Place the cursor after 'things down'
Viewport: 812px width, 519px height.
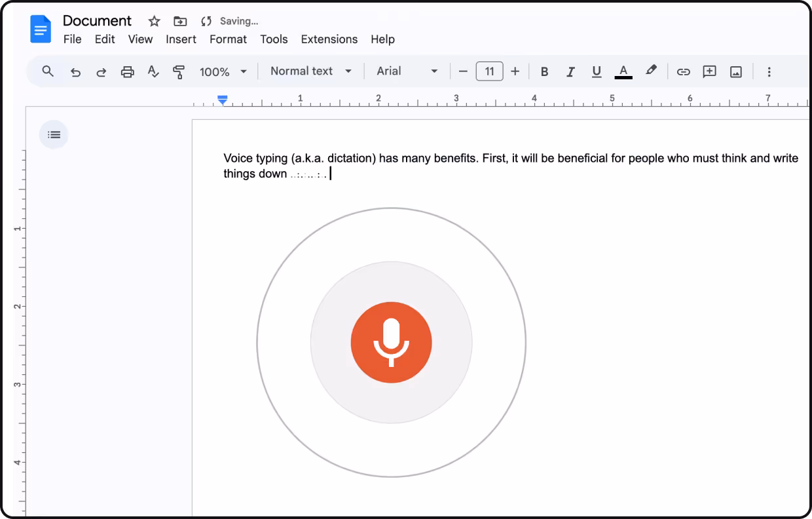coord(287,174)
